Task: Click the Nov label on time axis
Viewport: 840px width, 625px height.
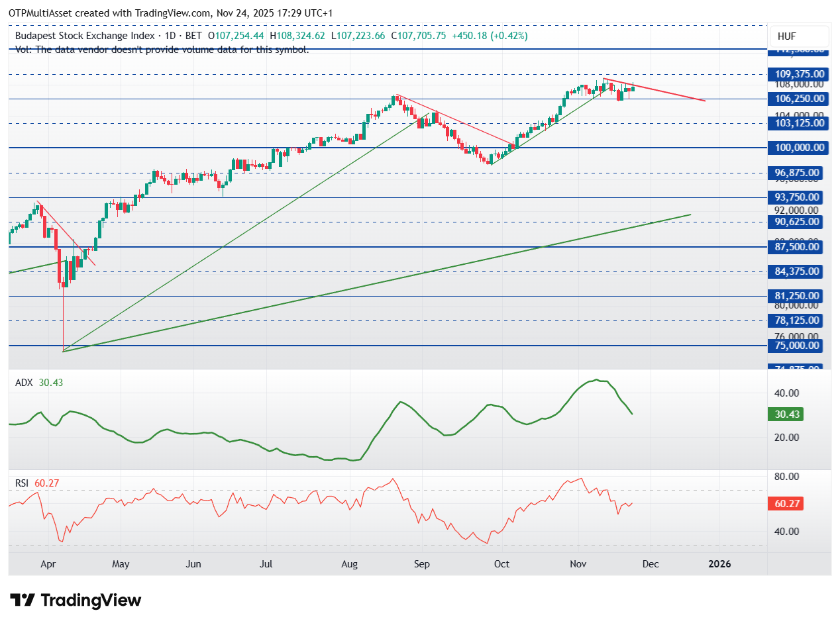Action: 578,564
